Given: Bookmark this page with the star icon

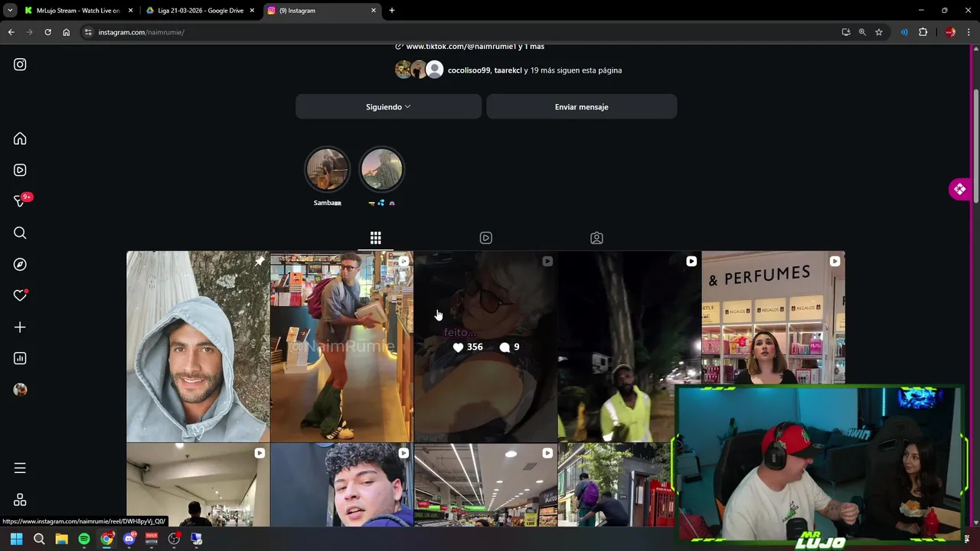Looking at the screenshot, I should tap(879, 32).
